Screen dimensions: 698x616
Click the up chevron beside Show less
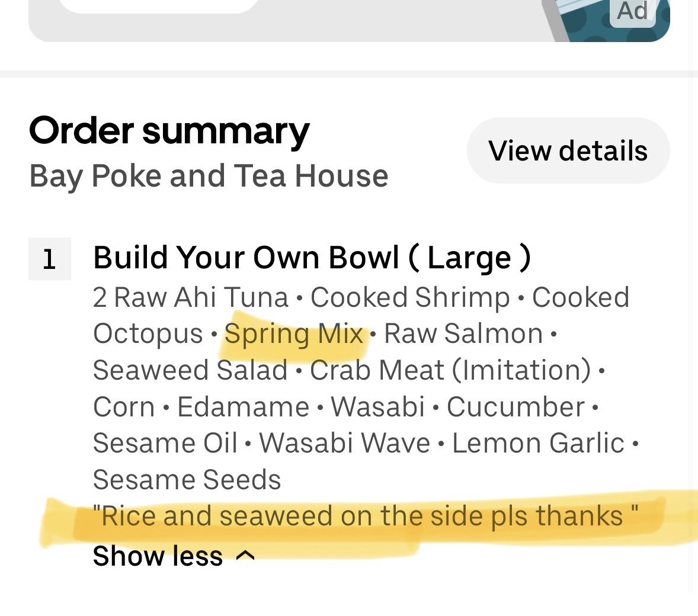point(245,556)
